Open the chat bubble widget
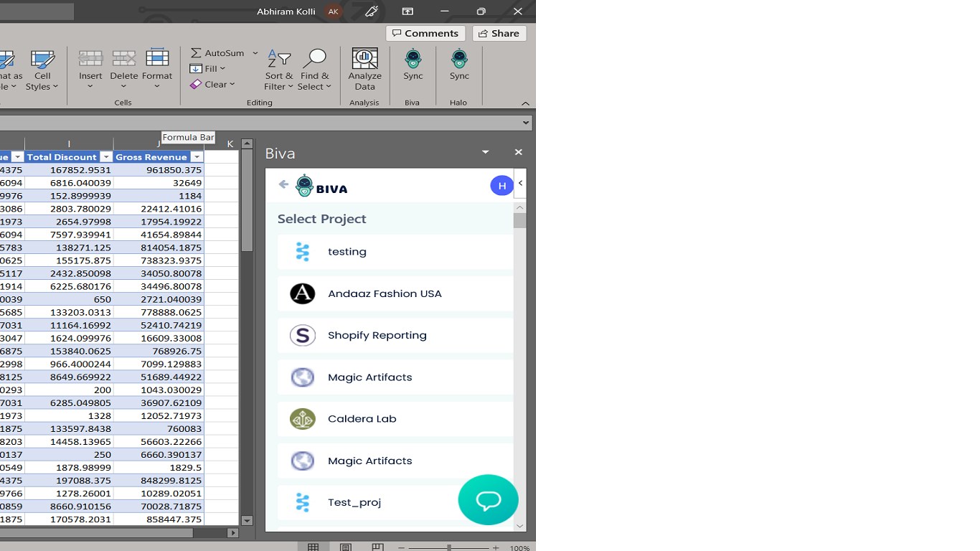The width and height of the screenshot is (980, 551). click(488, 500)
